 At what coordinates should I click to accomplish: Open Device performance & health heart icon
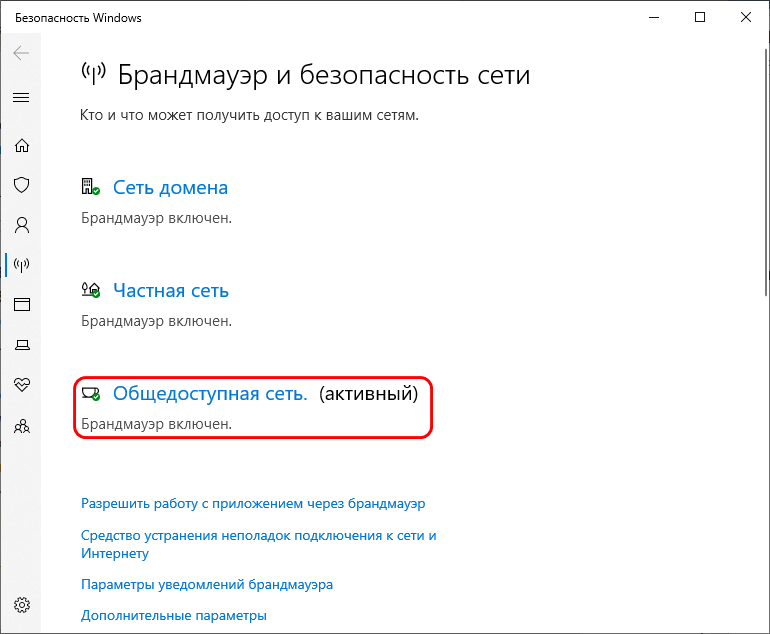[x=22, y=385]
